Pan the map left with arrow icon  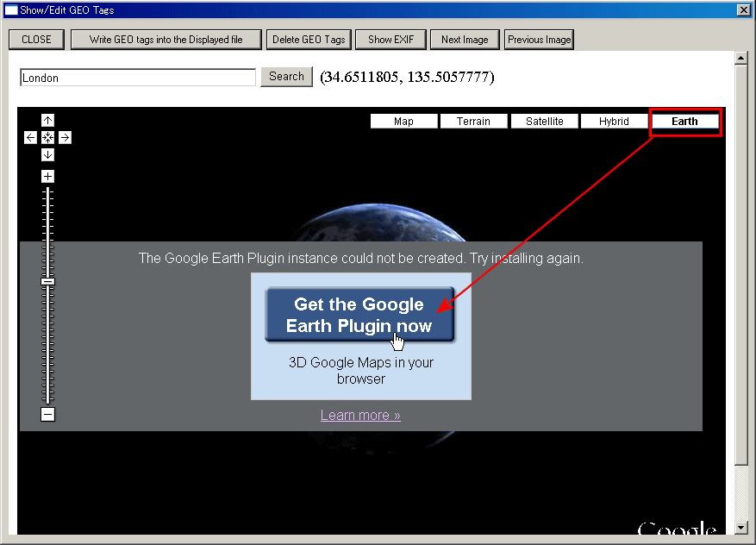point(30,137)
